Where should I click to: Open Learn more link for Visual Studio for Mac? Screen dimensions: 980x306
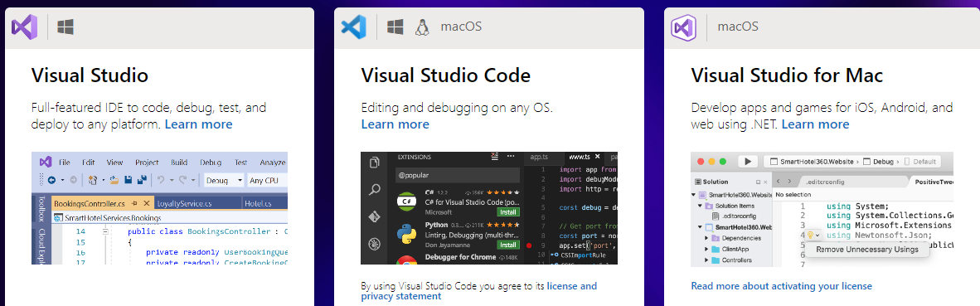click(x=815, y=124)
